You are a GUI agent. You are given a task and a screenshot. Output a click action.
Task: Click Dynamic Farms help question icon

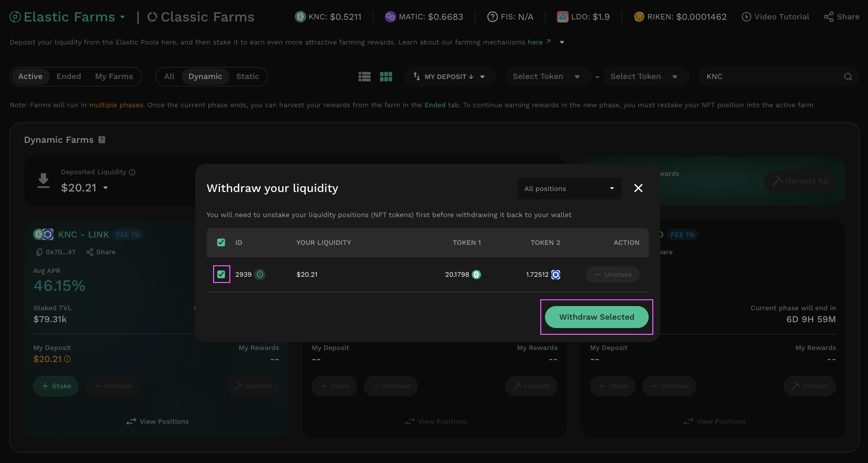click(102, 140)
